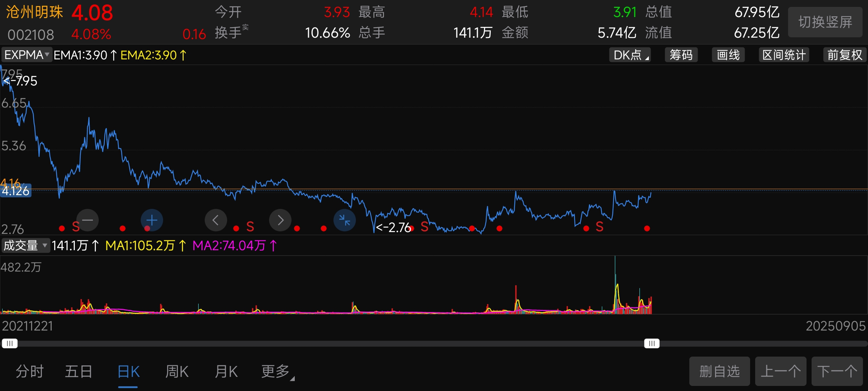Open the 成交量 indicator dropdown
868x391 pixels.
pyautogui.click(x=25, y=245)
